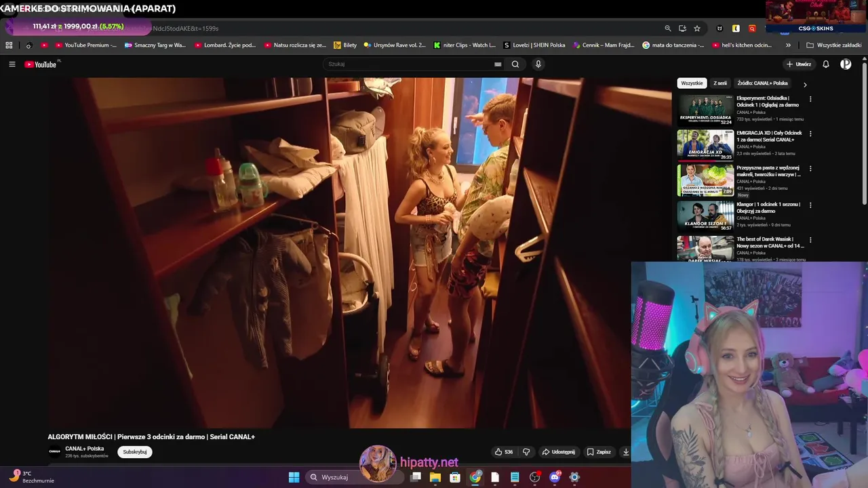This screenshot has height=488, width=868.
Task: Click the Udostępnij share button
Action: [x=558, y=452]
